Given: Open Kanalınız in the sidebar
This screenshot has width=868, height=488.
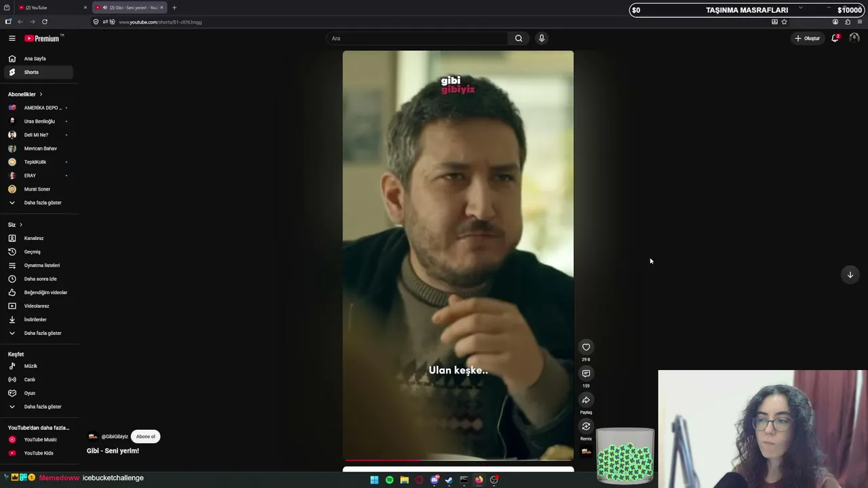Looking at the screenshot, I should tap(38, 238).
